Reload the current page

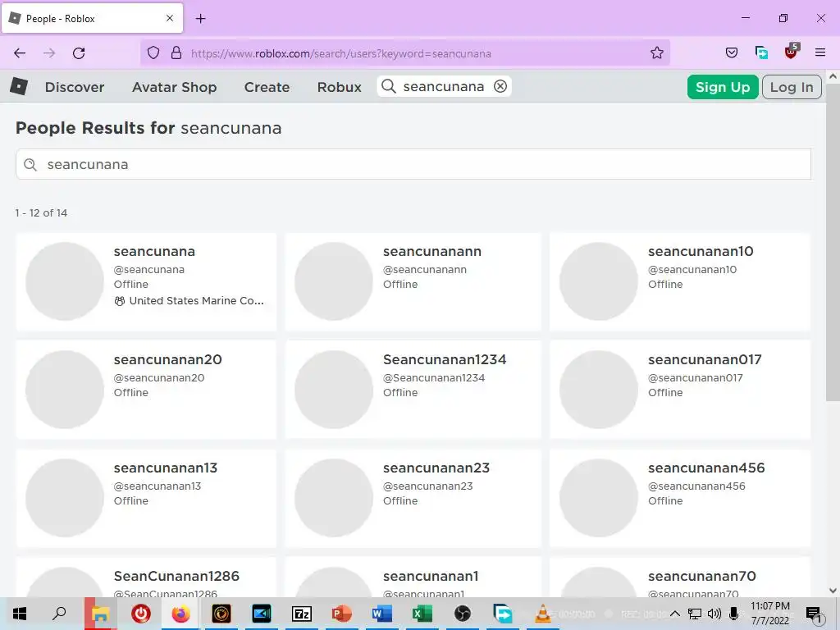tap(79, 53)
